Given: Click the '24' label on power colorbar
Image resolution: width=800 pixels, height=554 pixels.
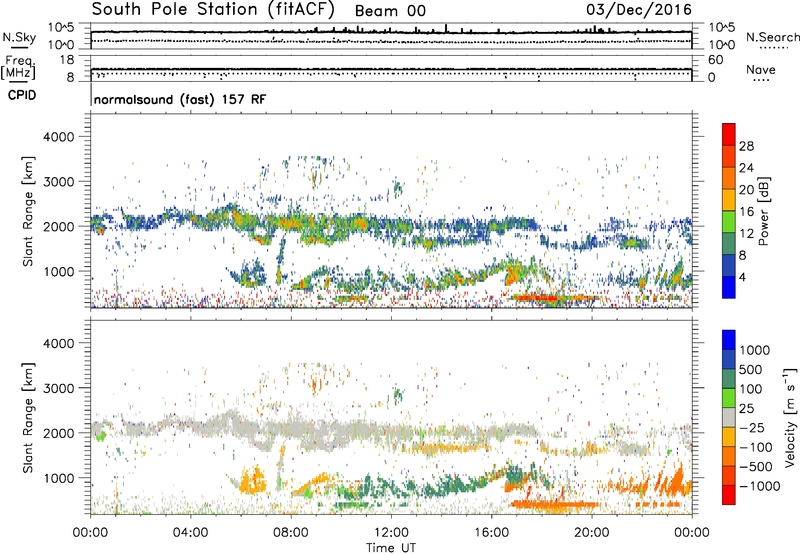Looking at the screenshot, I should point(746,168).
